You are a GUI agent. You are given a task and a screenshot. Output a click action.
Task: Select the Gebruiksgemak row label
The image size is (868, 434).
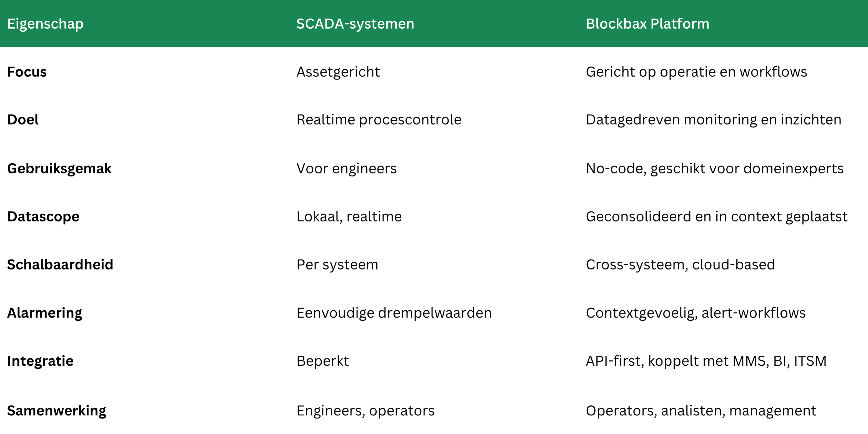click(59, 168)
